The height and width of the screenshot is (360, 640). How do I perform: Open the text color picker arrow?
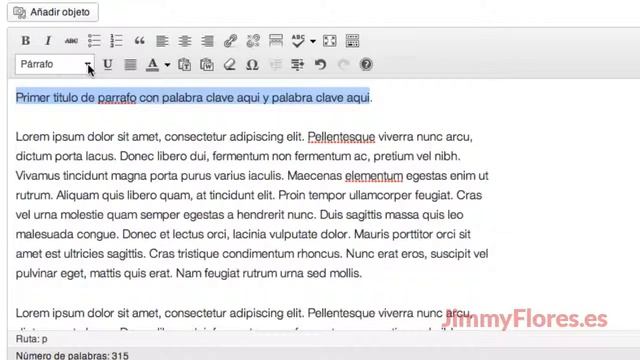coord(167,65)
